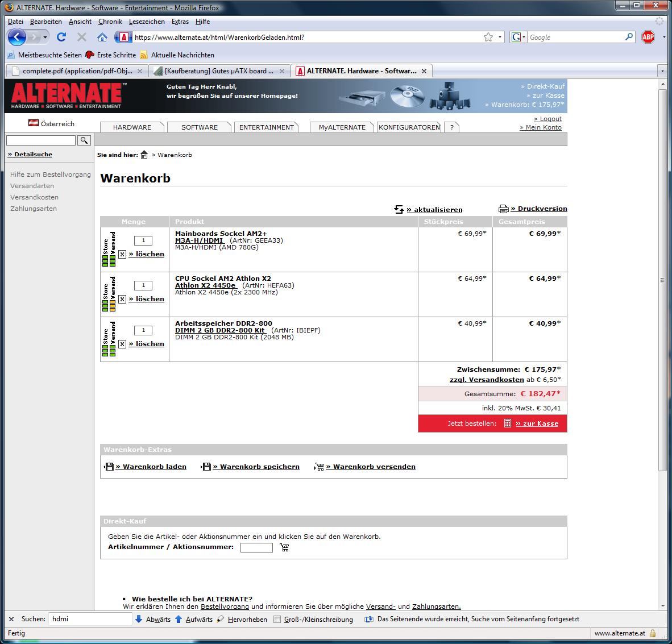Click the X delete box for Athlon X2 4450e
672x644 pixels.
122,299
